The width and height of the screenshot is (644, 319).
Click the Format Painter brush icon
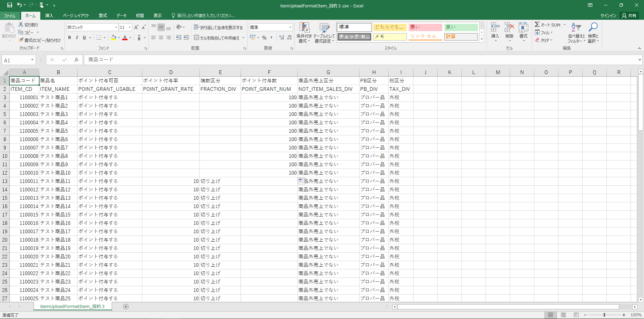(21, 40)
